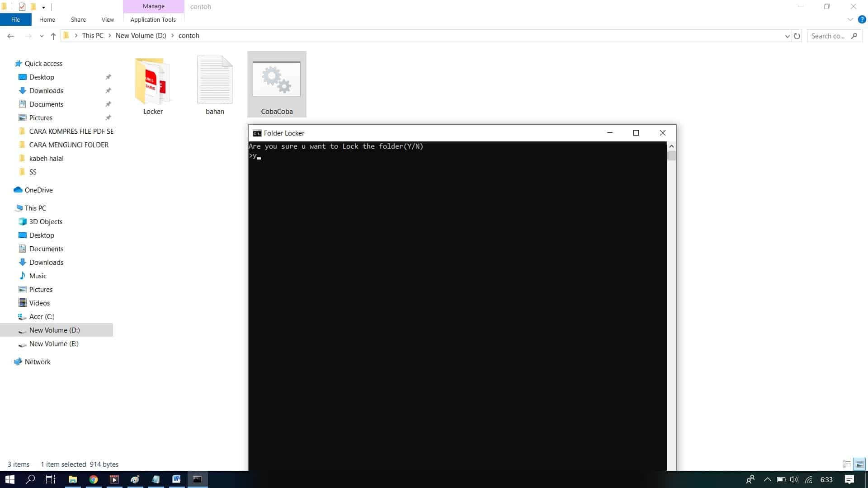
Task: Expand the ribbon with the chevron
Action: [850, 19]
